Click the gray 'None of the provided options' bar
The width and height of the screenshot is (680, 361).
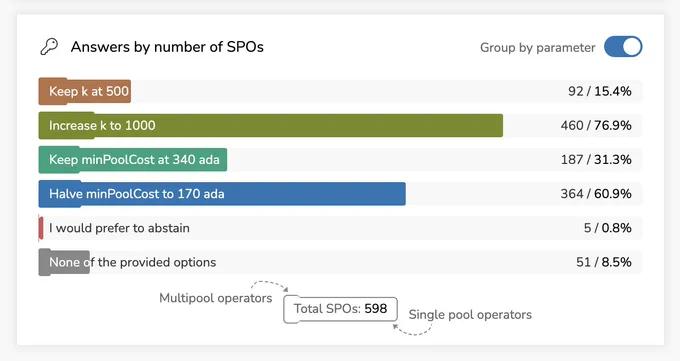tap(64, 262)
